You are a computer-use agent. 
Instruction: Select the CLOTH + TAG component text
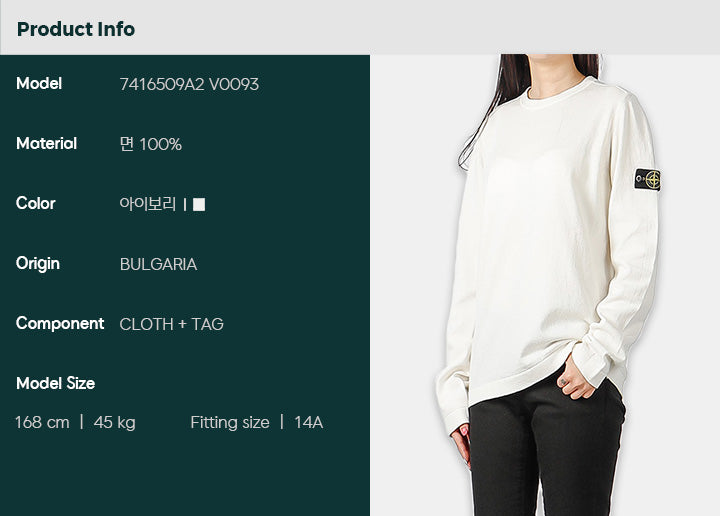[171, 324]
